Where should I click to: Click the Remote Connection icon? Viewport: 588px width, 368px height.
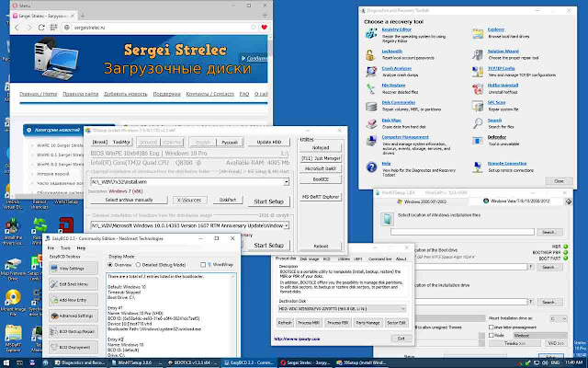point(478,167)
